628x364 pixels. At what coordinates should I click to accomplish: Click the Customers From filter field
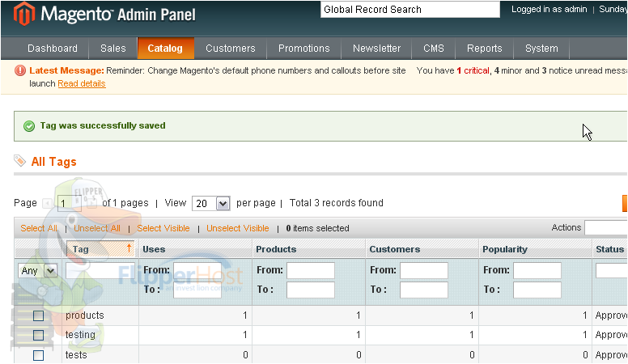click(x=424, y=270)
